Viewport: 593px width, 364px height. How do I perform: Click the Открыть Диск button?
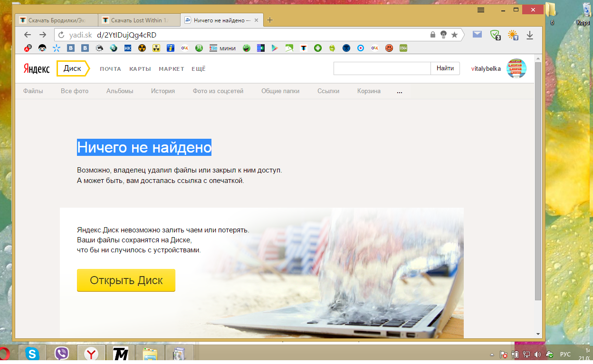126,280
